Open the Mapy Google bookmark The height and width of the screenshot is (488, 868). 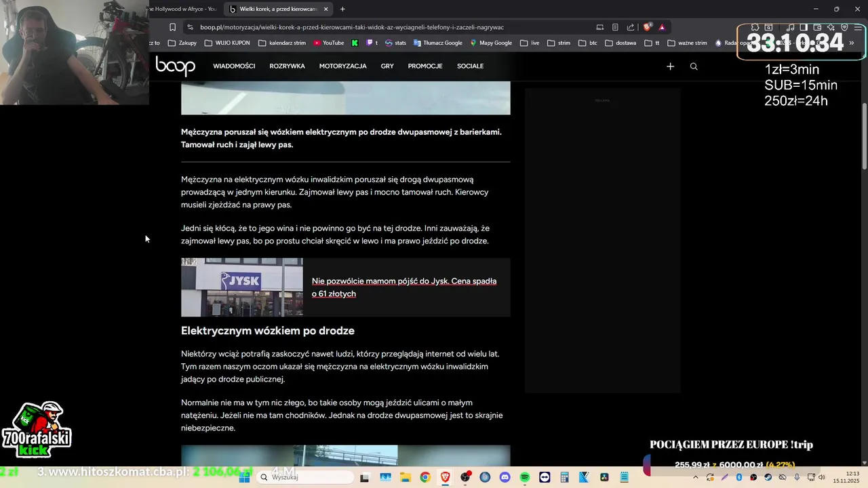(x=491, y=43)
